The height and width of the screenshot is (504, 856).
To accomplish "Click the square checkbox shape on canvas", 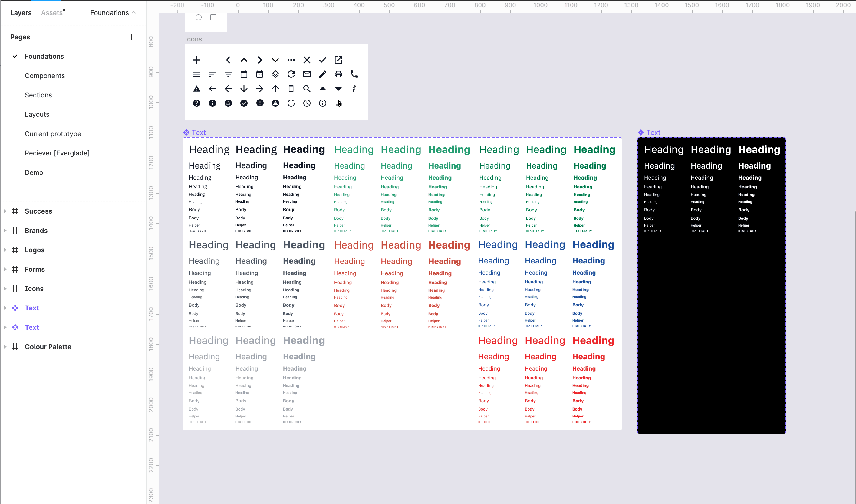I will [x=213, y=17].
